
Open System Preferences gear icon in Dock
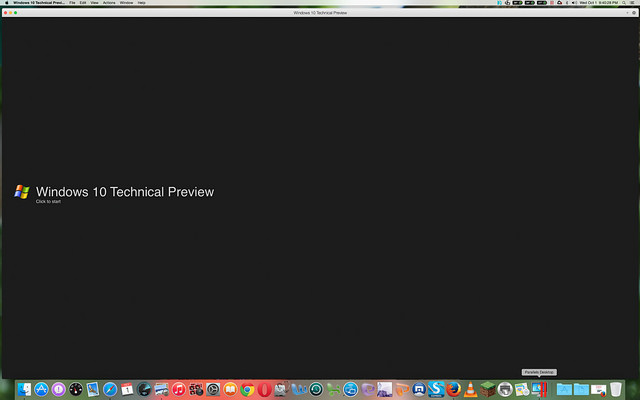[213, 389]
